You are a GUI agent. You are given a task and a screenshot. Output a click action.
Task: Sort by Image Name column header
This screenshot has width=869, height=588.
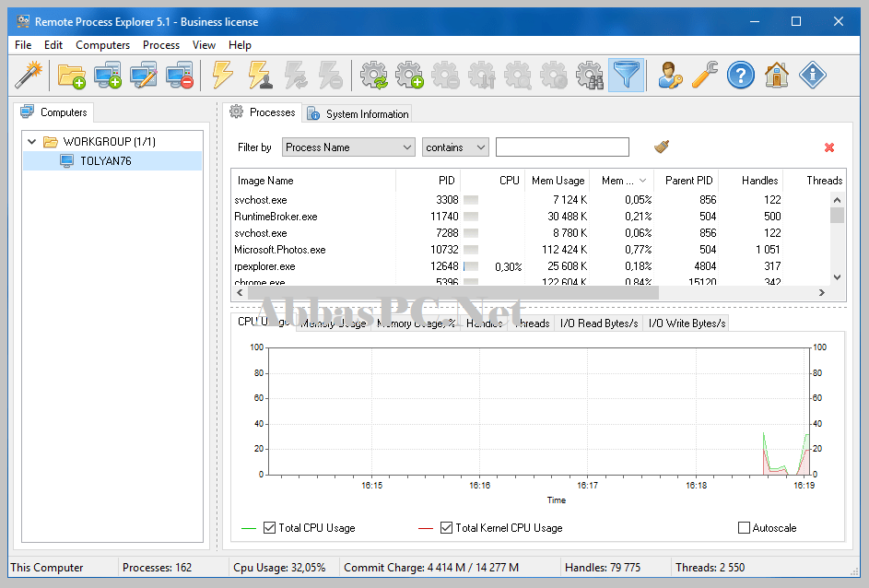[313, 181]
